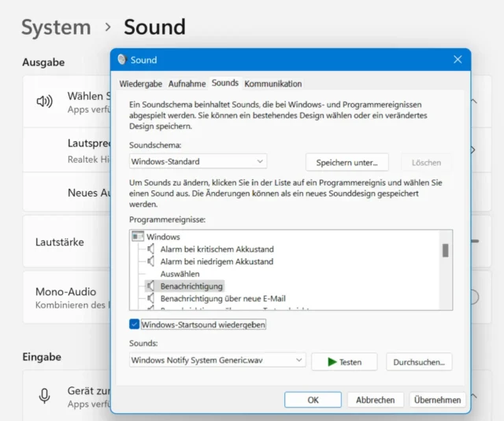
Task: Click the Durchsuchen button
Action: click(420, 361)
